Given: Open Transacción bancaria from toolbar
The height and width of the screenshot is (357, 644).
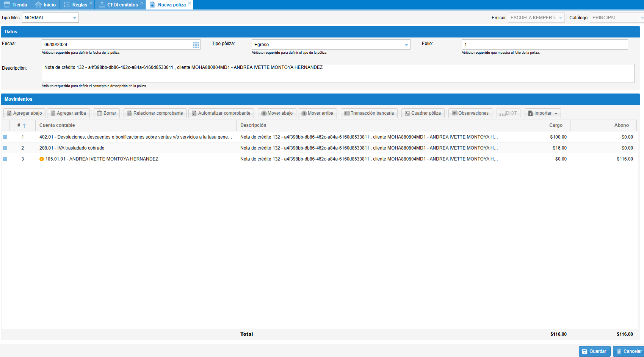Looking at the screenshot, I should tap(369, 113).
